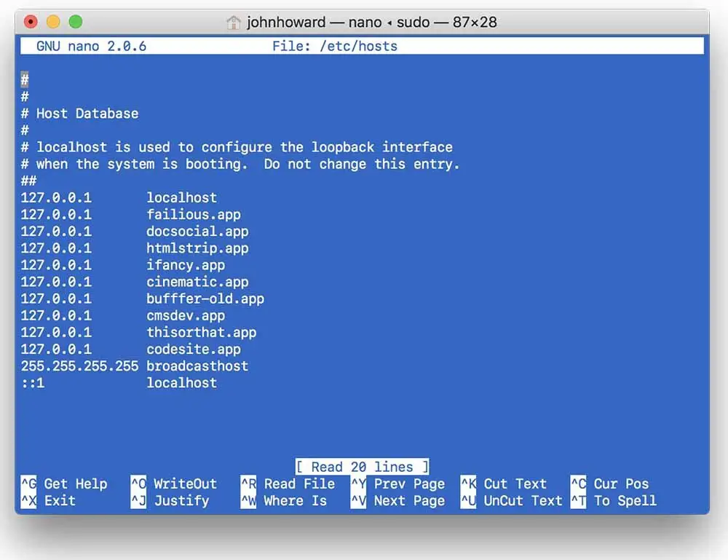Click the '# Host Database' comment line
Viewport: 728px width, 560px height.
80,114
